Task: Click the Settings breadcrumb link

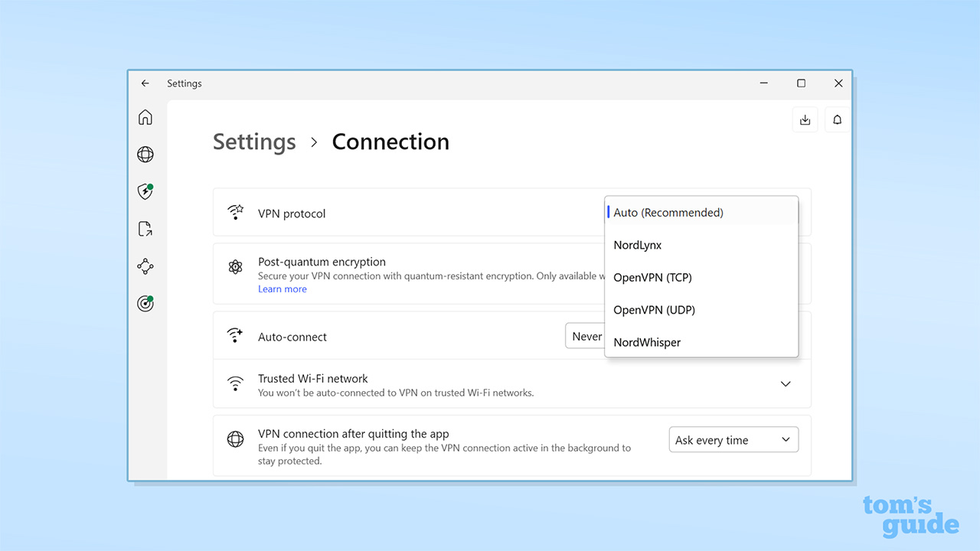Action: click(x=254, y=142)
